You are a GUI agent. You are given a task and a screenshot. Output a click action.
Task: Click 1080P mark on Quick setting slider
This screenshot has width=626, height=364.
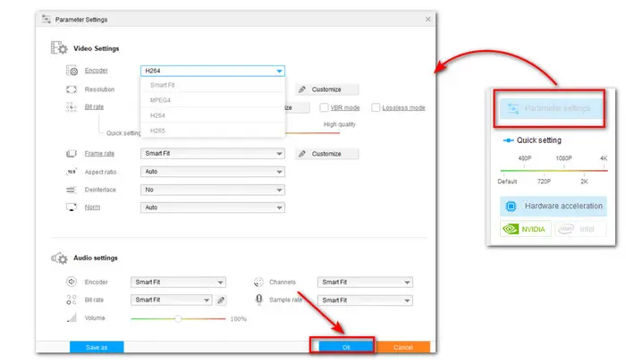coord(563,158)
